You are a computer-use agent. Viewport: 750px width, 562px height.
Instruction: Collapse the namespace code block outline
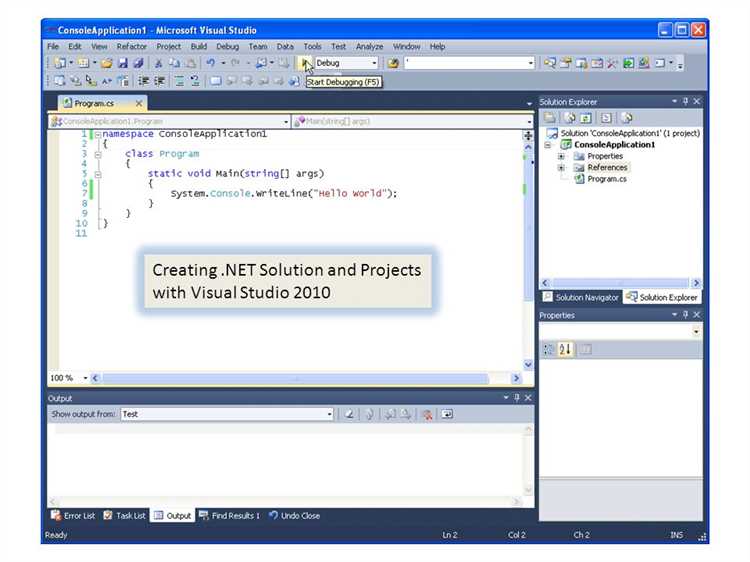98,135
